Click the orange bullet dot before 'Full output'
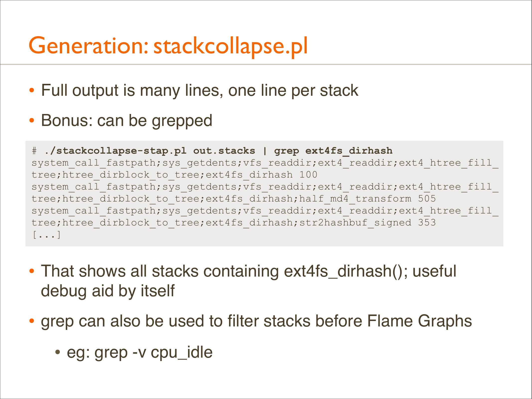 point(31,91)
